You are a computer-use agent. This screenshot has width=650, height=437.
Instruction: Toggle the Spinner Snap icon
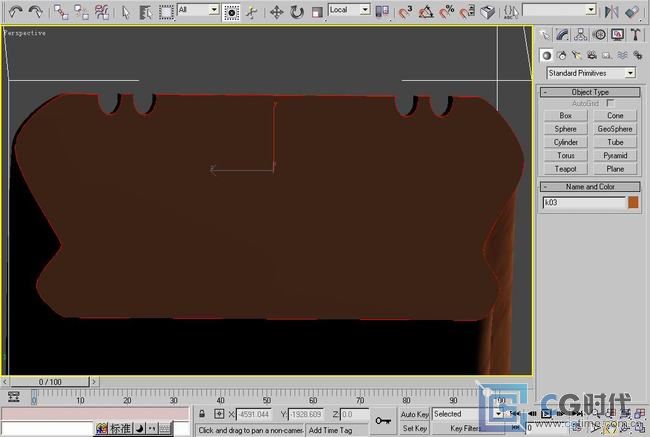click(x=467, y=12)
